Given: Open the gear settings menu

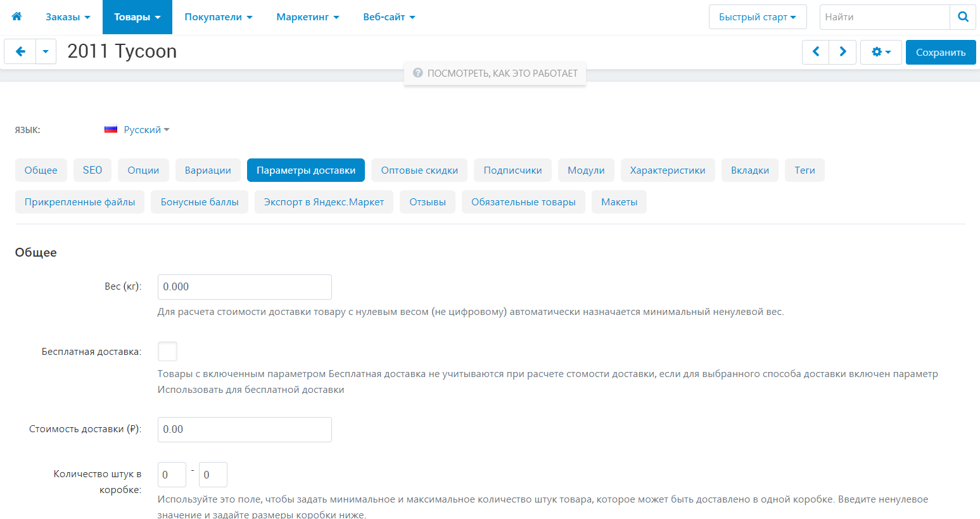Looking at the screenshot, I should coord(881,52).
